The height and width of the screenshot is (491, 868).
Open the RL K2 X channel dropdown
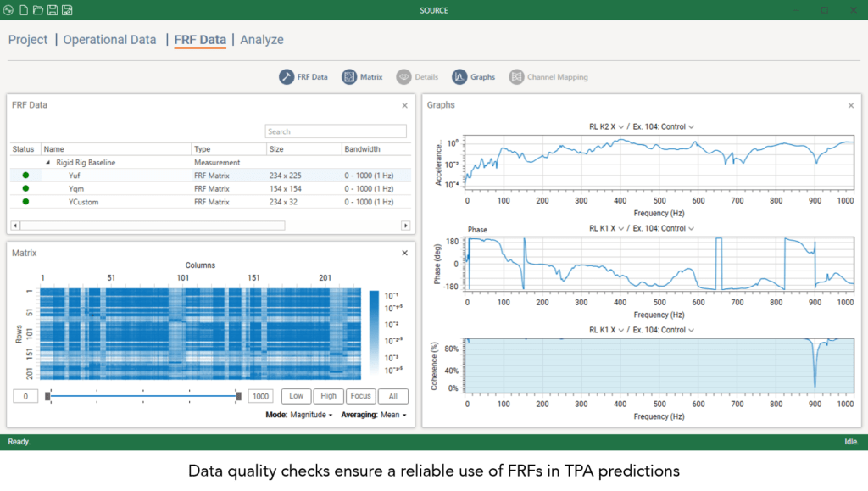pyautogui.click(x=606, y=126)
